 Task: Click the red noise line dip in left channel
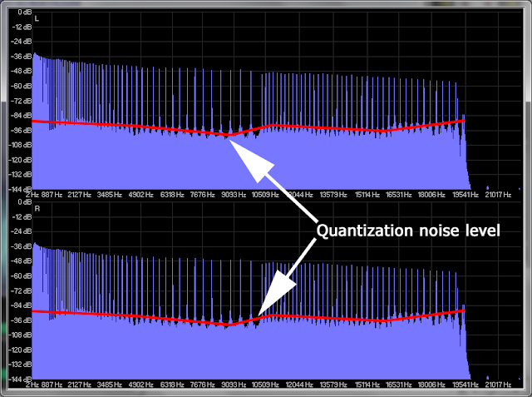(x=229, y=135)
